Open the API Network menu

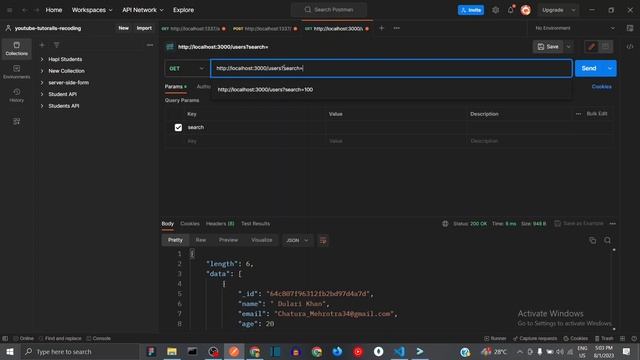pyautogui.click(x=142, y=10)
